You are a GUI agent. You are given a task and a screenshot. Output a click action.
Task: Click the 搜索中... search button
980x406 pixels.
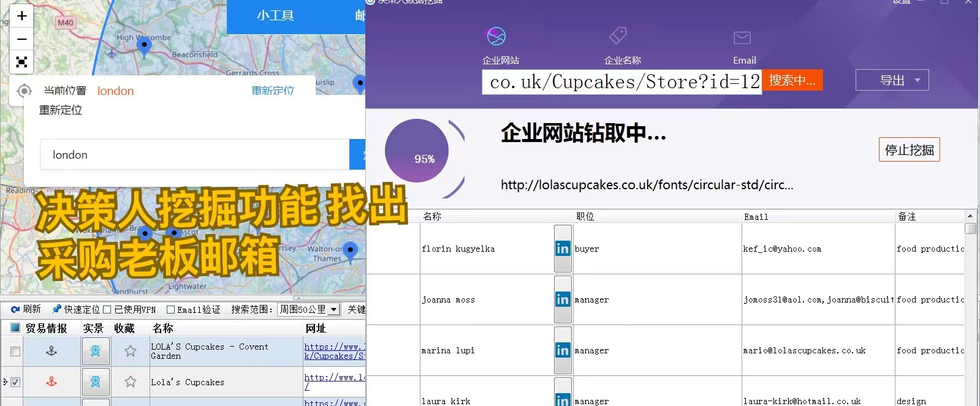tap(792, 80)
